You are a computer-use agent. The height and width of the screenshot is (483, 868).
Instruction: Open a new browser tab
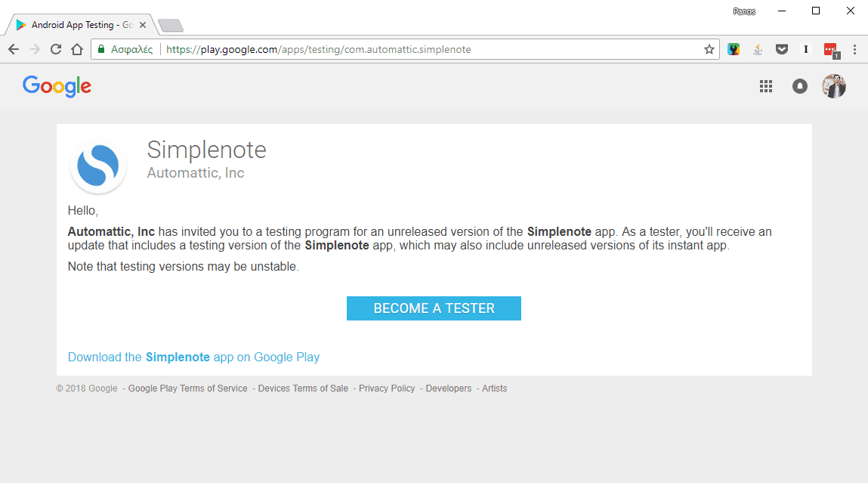pos(171,26)
